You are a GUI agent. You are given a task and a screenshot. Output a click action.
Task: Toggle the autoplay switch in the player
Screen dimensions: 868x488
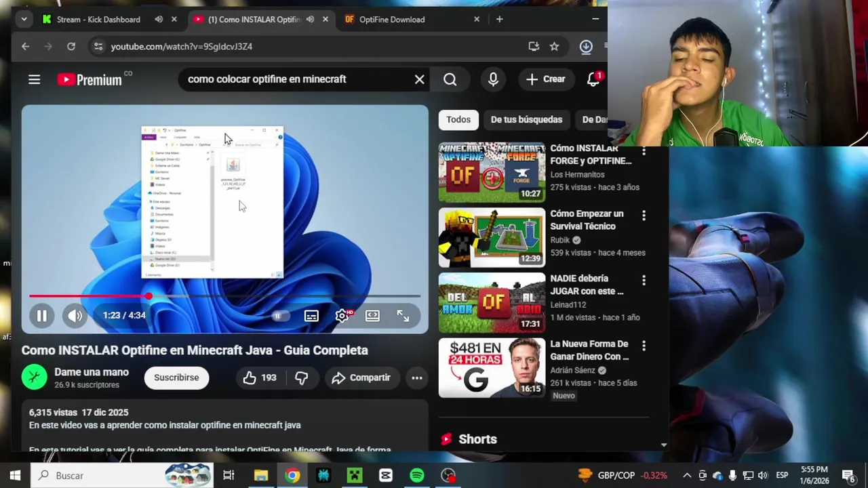click(280, 316)
